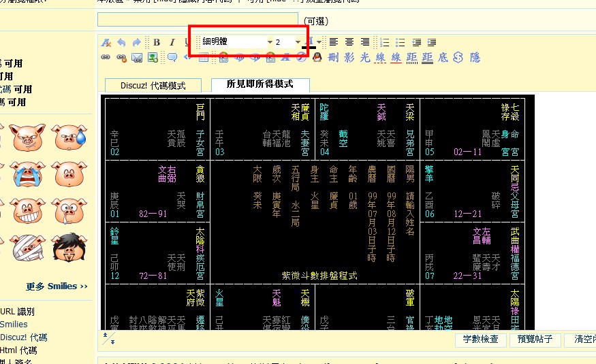Click the Html 代碼 sidebar text
This screenshot has height=364, width=596.
(18, 350)
